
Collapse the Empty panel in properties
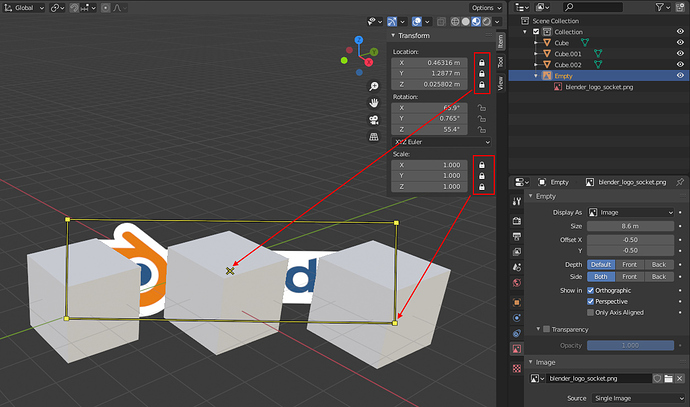coord(531,196)
